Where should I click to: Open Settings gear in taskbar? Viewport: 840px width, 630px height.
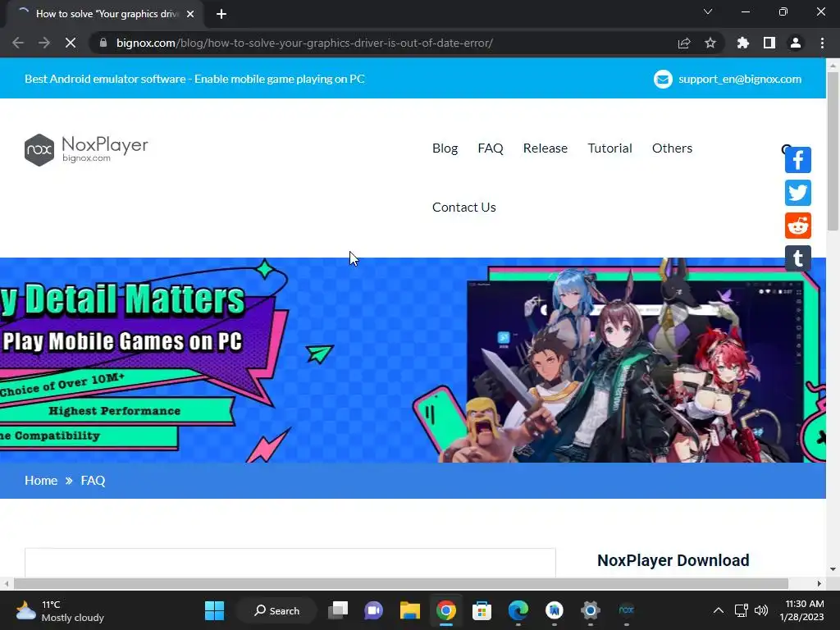pos(590,610)
